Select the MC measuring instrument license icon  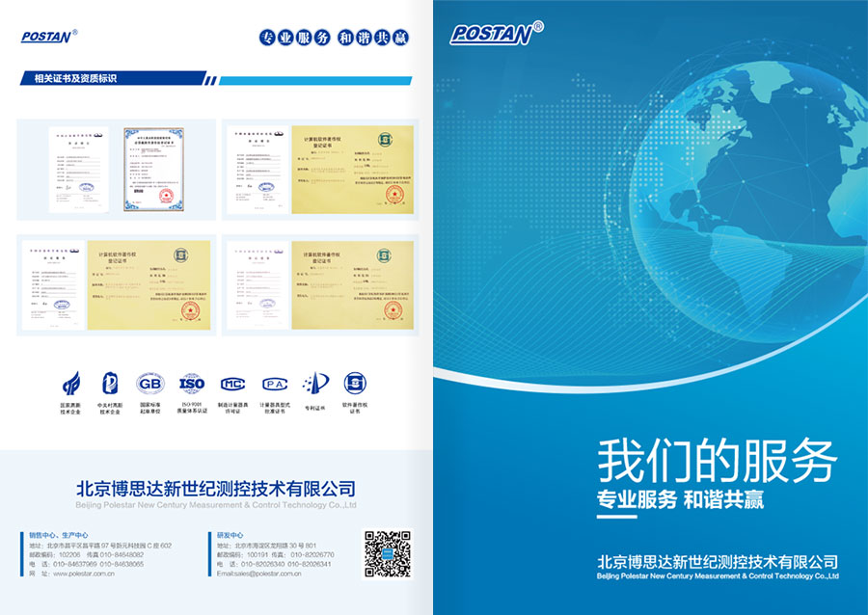coord(233,385)
